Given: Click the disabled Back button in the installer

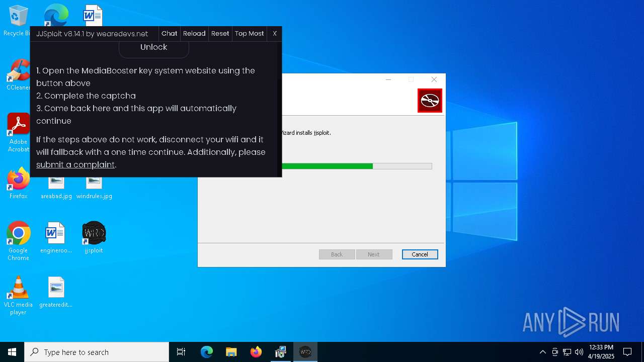Looking at the screenshot, I should tap(337, 254).
